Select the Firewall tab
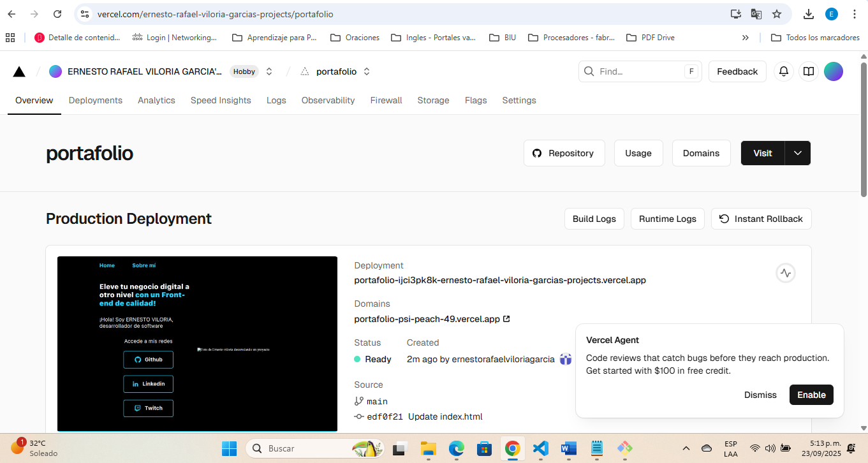Image resolution: width=868 pixels, height=463 pixels. tap(386, 100)
